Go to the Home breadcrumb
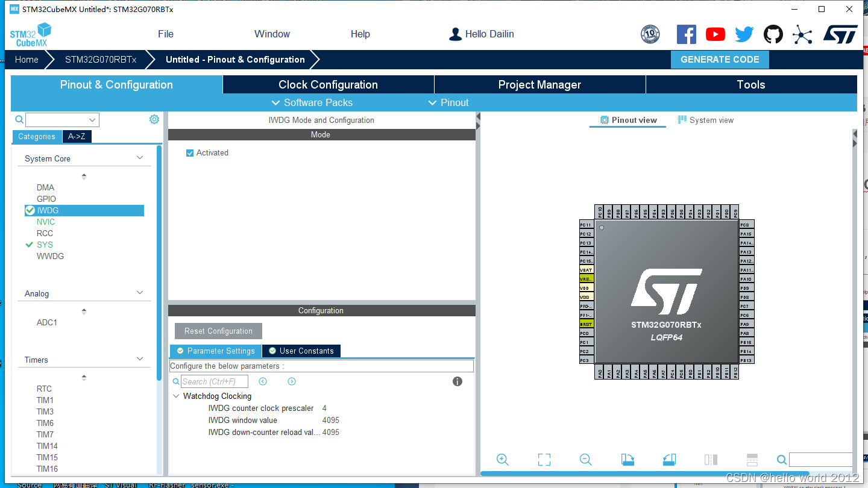868x488 pixels. 27,60
